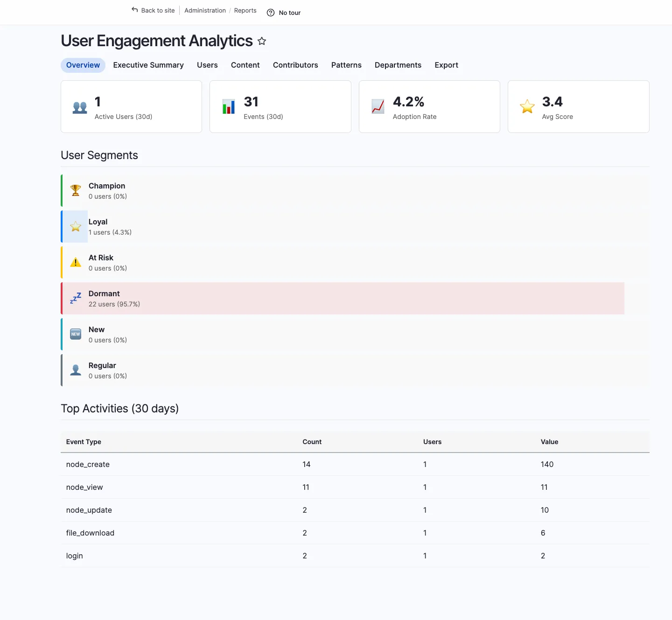Open the Content tab
The image size is (672, 620).
tap(245, 65)
